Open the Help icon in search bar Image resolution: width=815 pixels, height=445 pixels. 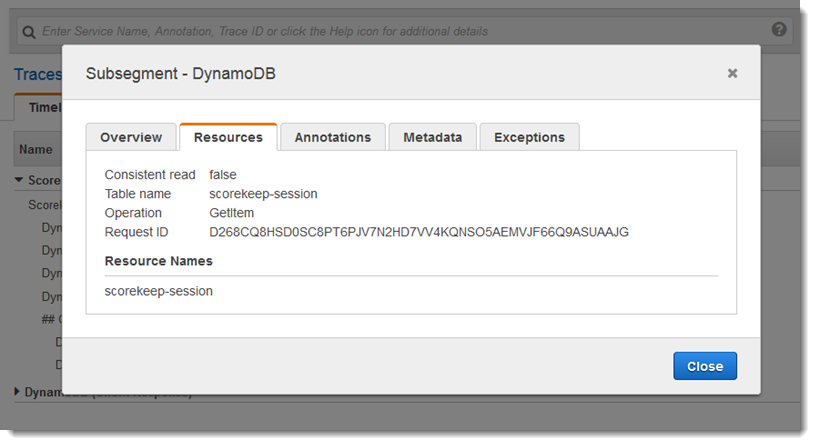pyautogui.click(x=779, y=30)
